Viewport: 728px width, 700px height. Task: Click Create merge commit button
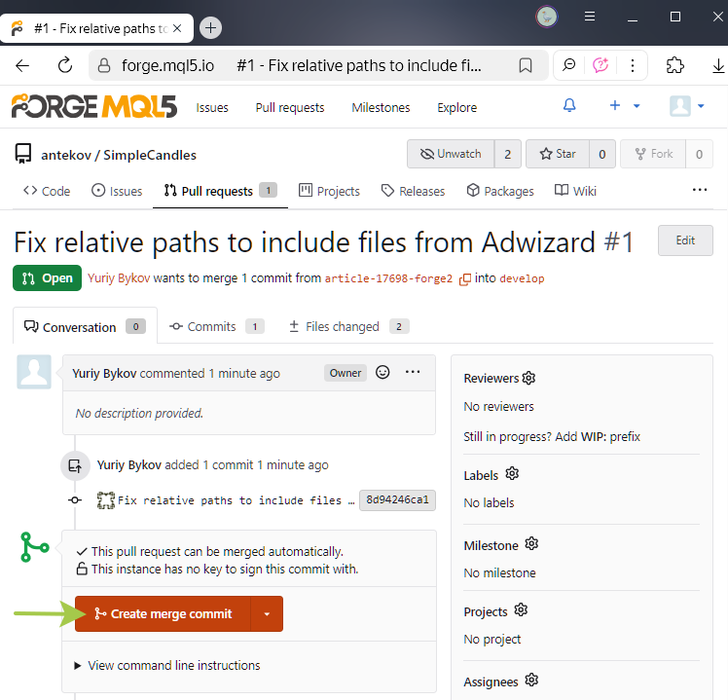coord(163,613)
